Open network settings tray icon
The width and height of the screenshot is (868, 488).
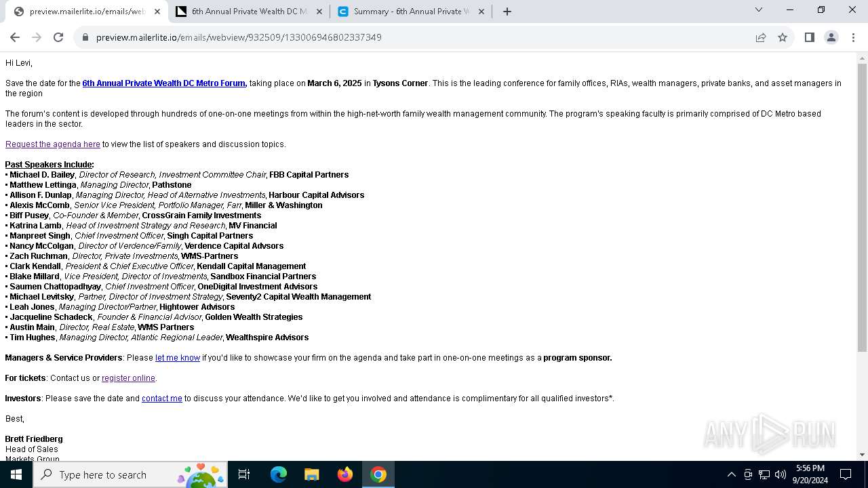coord(764,474)
